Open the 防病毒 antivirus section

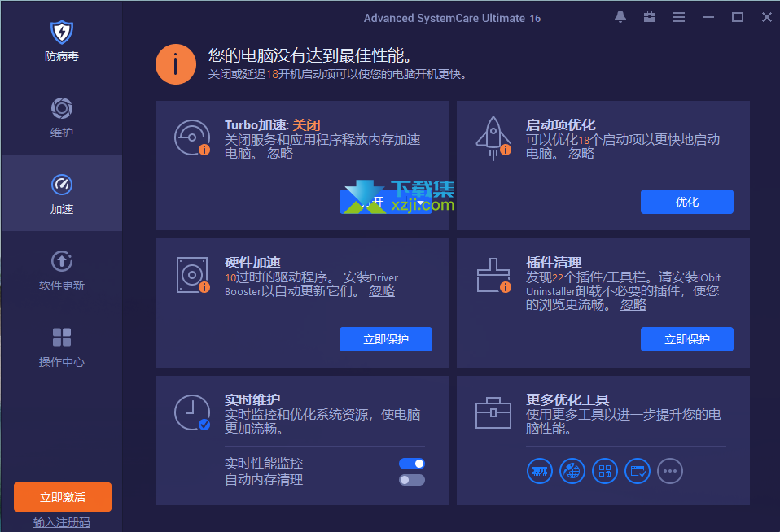pyautogui.click(x=62, y=41)
